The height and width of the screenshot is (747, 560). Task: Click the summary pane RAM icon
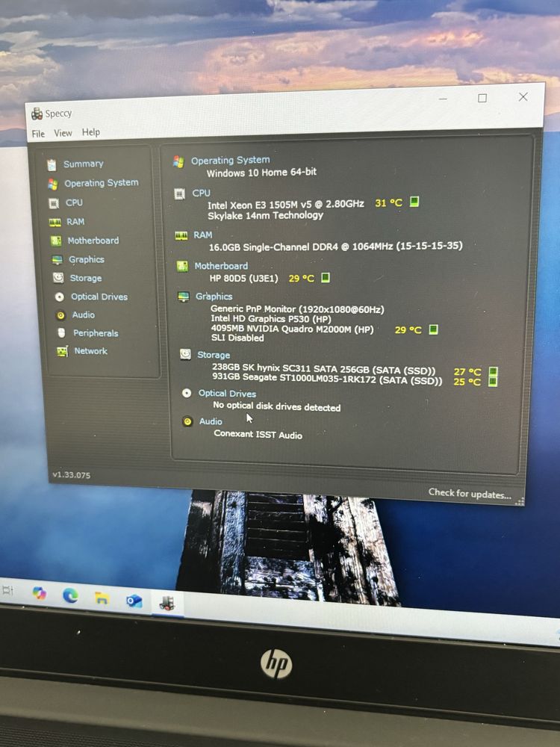click(x=181, y=236)
